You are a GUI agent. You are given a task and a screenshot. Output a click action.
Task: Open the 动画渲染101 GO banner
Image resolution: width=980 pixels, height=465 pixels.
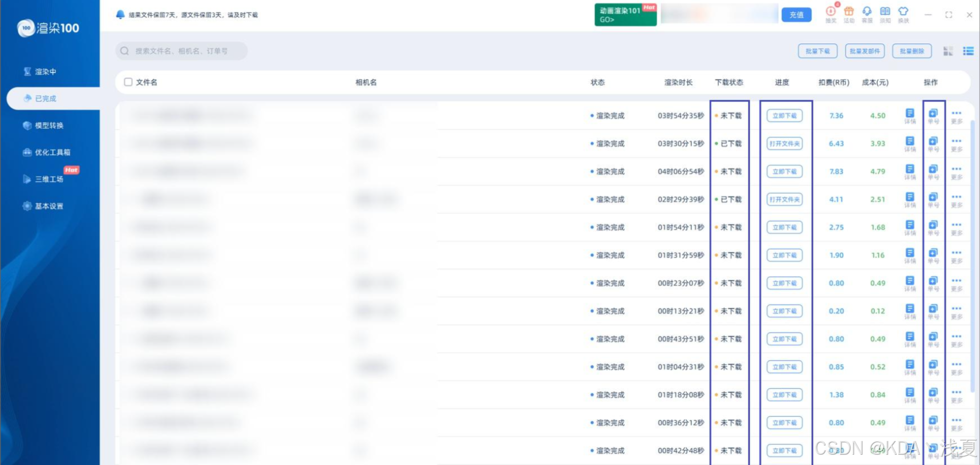(625, 15)
